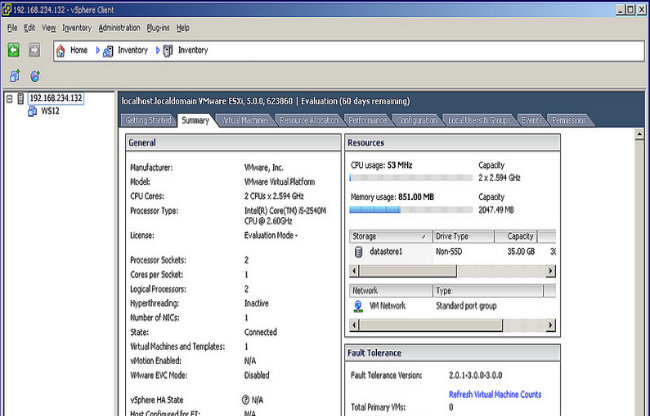The height and width of the screenshot is (416, 650).
Task: Click the Evaluation Mode license value
Action: click(271, 235)
